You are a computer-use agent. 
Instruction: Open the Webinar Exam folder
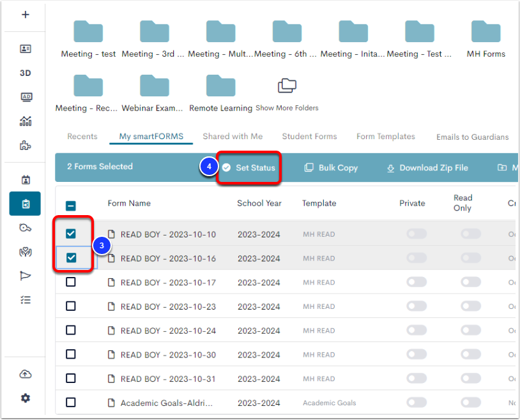153,93
